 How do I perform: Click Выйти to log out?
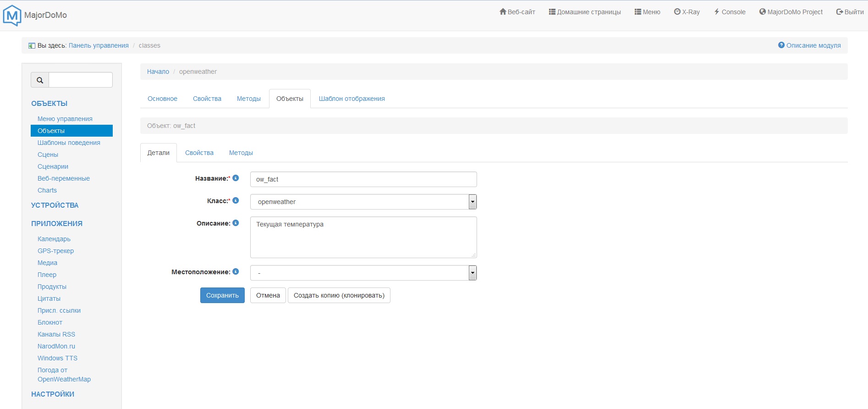[850, 12]
